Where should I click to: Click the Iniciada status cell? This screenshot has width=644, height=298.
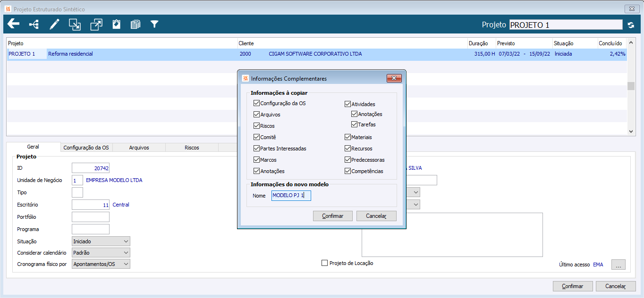(x=563, y=54)
